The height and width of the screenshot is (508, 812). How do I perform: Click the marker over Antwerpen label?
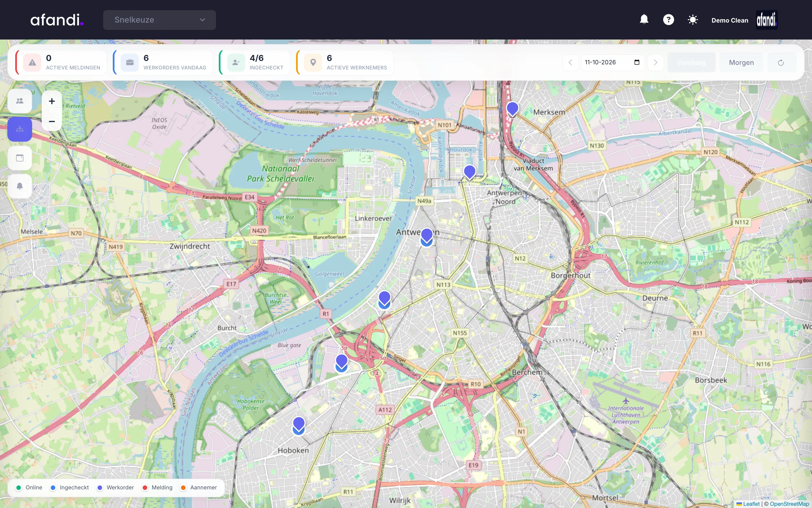click(x=427, y=236)
